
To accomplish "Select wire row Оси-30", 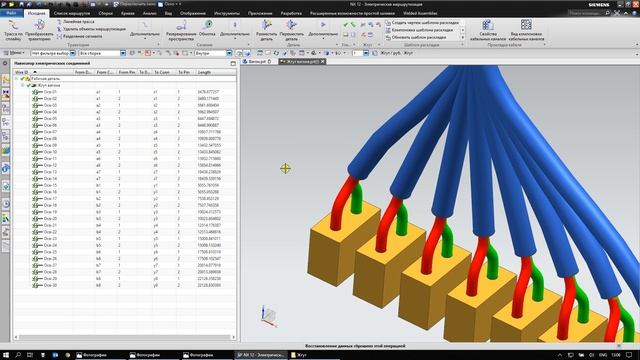I will (124, 285).
